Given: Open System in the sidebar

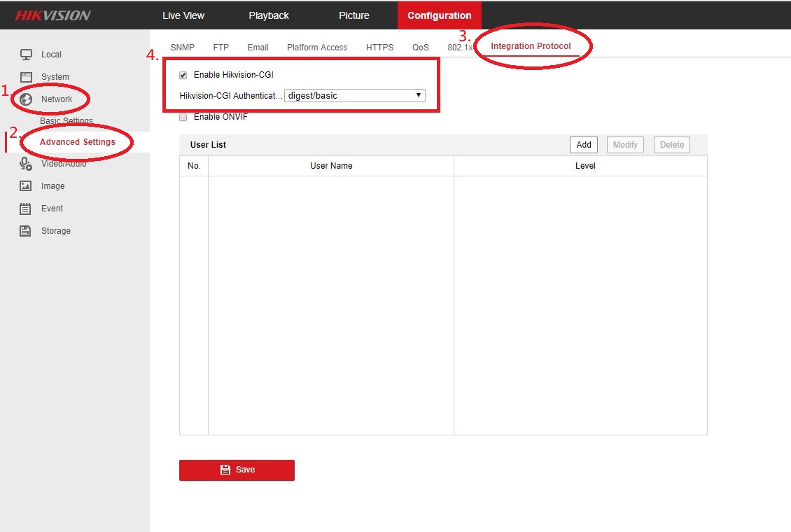Looking at the screenshot, I should pos(55,76).
